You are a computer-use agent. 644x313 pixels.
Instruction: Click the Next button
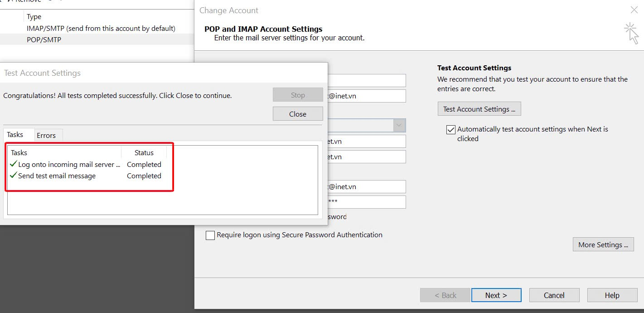coord(496,295)
